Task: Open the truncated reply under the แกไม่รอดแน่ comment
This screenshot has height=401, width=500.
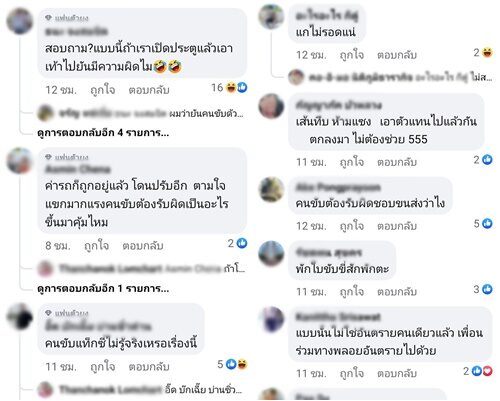Action: point(390,77)
